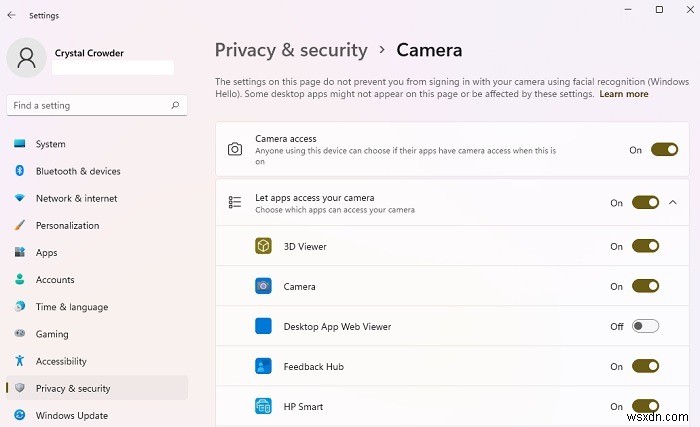This screenshot has width=700, height=427.
Task: Open the Accessibility settings page
Action: click(x=61, y=361)
